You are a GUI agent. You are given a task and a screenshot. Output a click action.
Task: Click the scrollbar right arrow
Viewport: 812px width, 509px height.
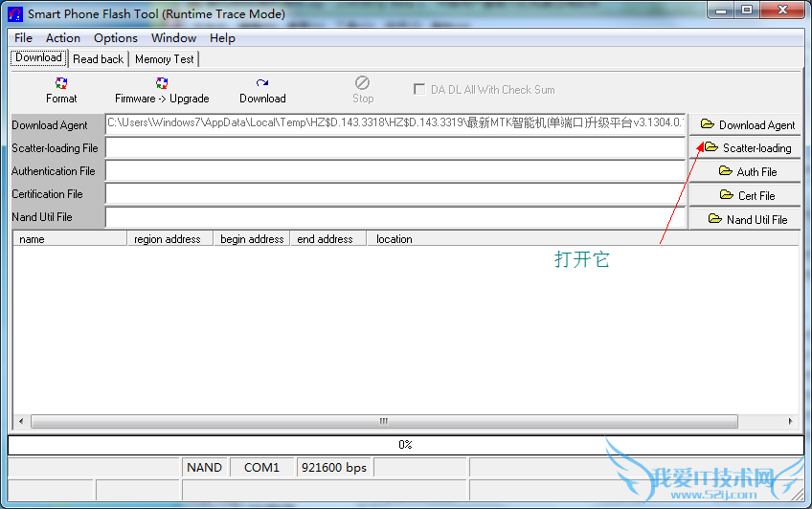coord(790,421)
